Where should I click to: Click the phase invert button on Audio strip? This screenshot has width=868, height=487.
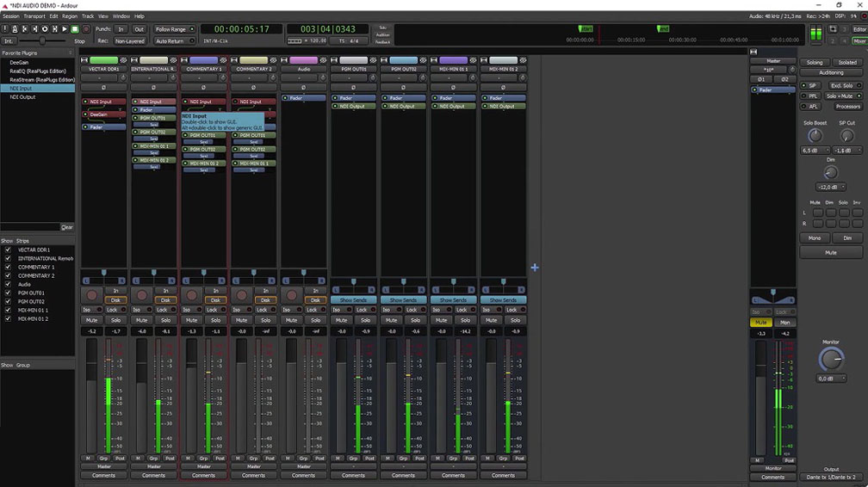click(x=303, y=87)
